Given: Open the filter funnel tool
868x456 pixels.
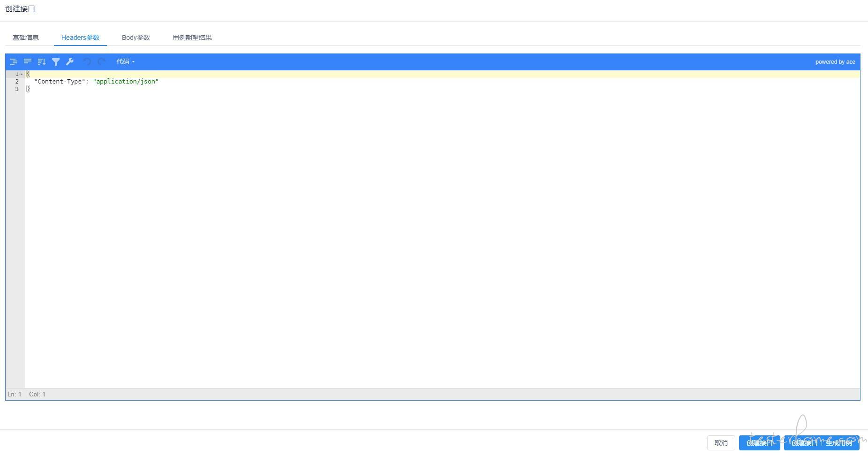Looking at the screenshot, I should point(56,61).
